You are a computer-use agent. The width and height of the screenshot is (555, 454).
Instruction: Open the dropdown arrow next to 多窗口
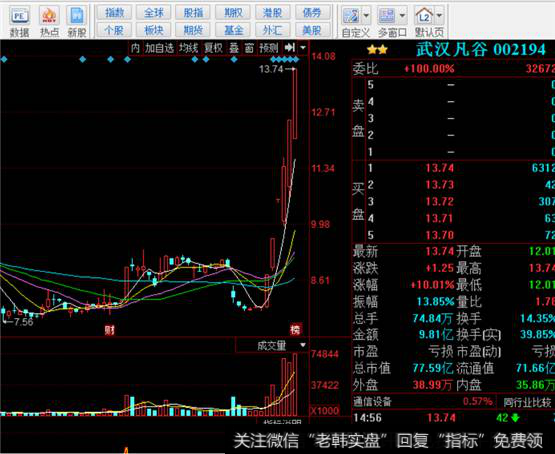click(x=402, y=16)
